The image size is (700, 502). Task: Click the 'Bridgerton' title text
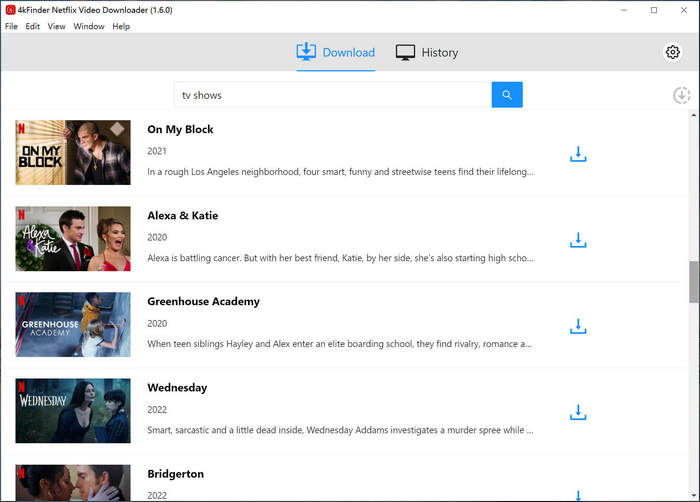coord(175,474)
